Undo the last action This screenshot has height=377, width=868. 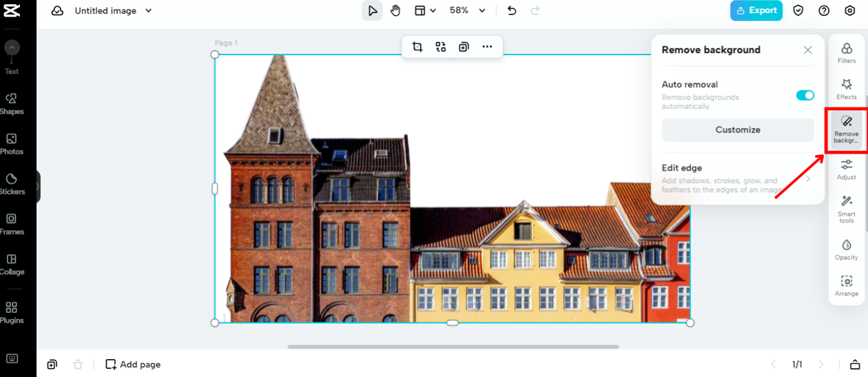point(512,10)
